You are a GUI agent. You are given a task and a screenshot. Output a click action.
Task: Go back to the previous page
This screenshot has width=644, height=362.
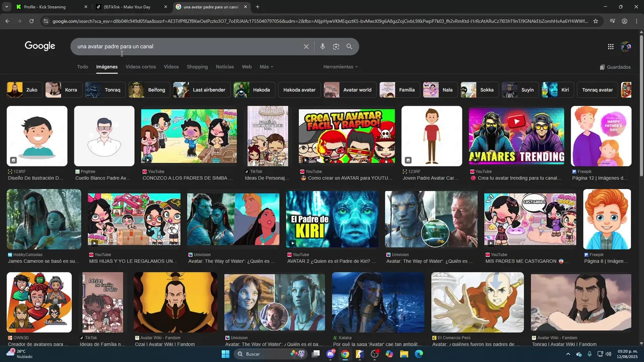point(7,21)
